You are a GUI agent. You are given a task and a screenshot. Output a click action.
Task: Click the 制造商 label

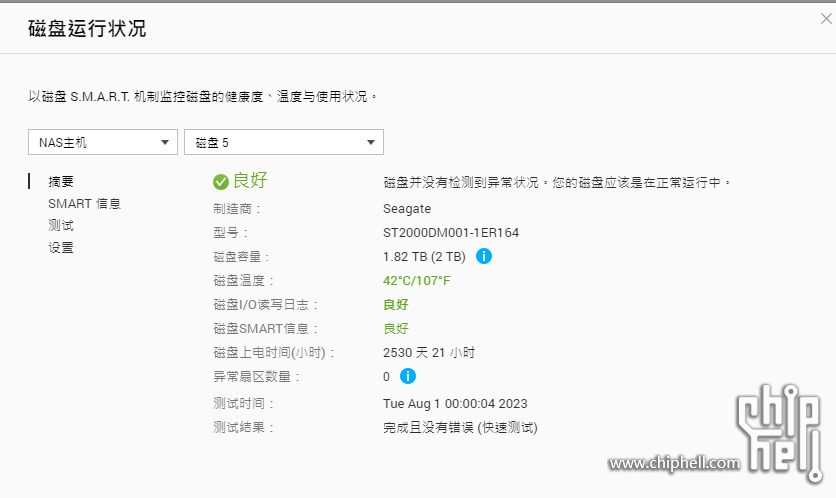[x=237, y=208]
